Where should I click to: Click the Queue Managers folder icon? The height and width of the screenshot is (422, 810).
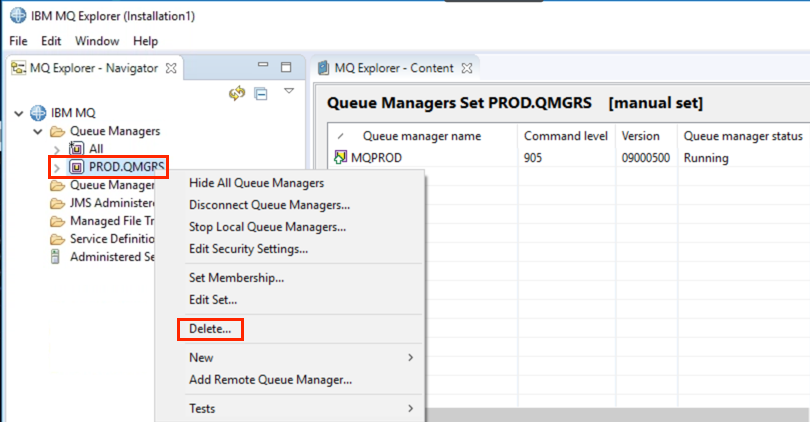(57, 132)
